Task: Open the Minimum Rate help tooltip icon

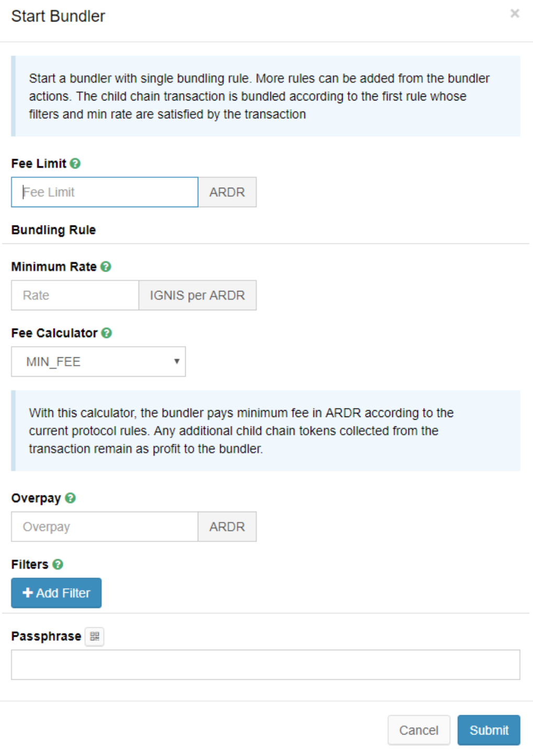Action: (x=106, y=267)
